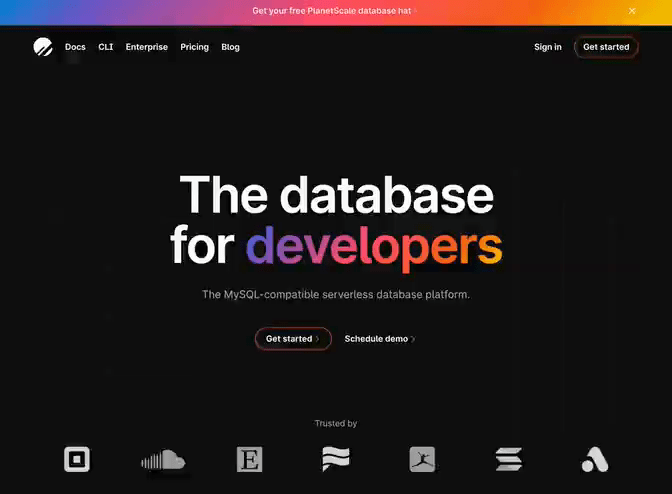Click the SoundCloud cloud logo
The width and height of the screenshot is (672, 494).
click(163, 460)
